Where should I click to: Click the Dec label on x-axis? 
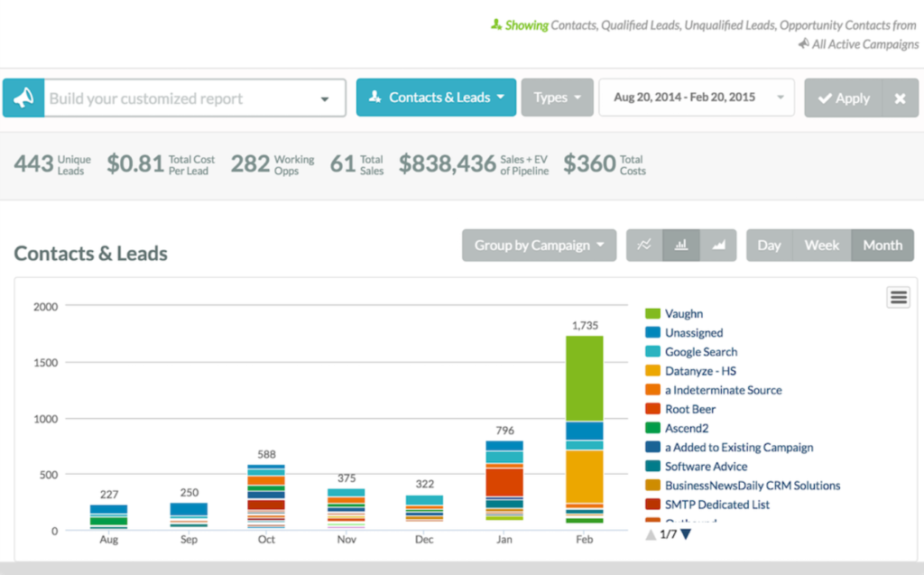[424, 539]
